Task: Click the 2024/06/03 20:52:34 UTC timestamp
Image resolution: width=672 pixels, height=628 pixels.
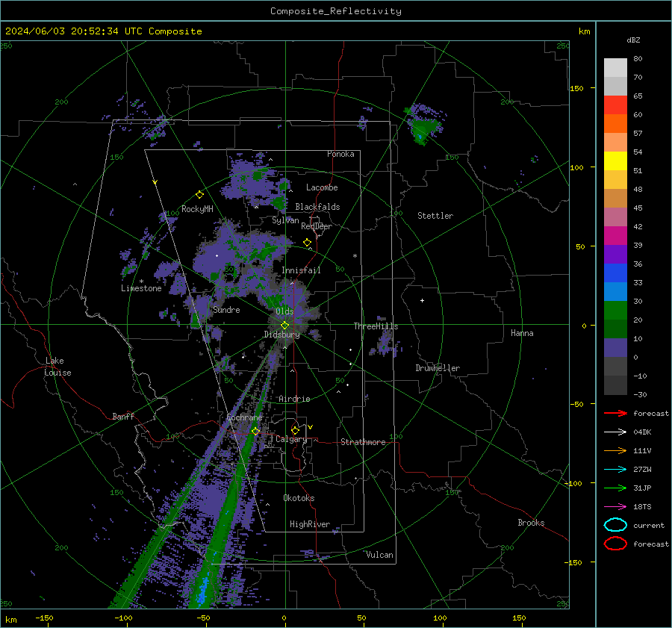Action: [103, 31]
